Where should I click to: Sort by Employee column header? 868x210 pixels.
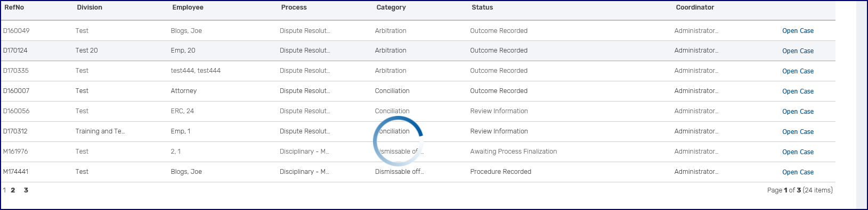(188, 7)
